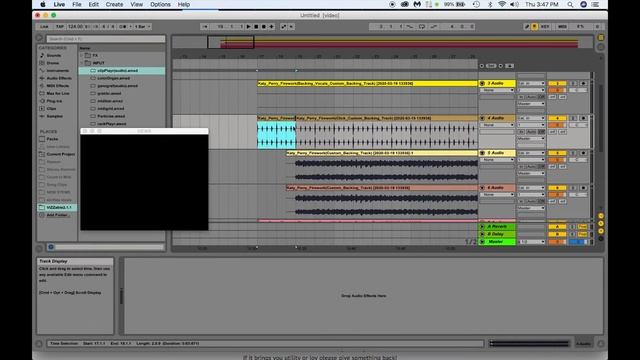
Task: Select Plug-ins category in browser
Action: 54,101
